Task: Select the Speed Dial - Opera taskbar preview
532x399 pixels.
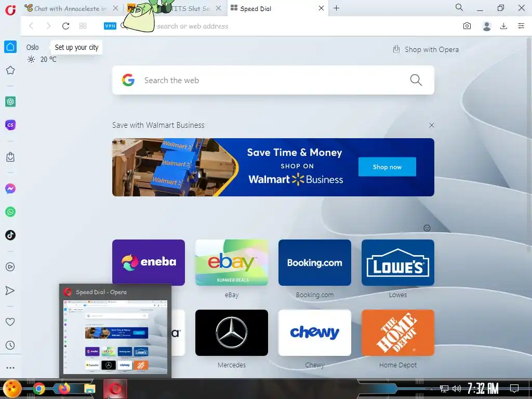Action: coord(115,331)
